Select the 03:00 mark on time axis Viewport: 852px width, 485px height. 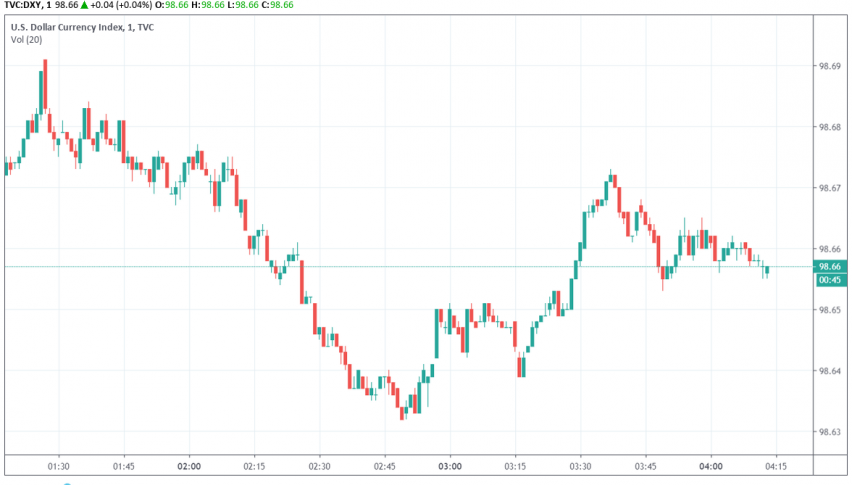(x=450, y=467)
